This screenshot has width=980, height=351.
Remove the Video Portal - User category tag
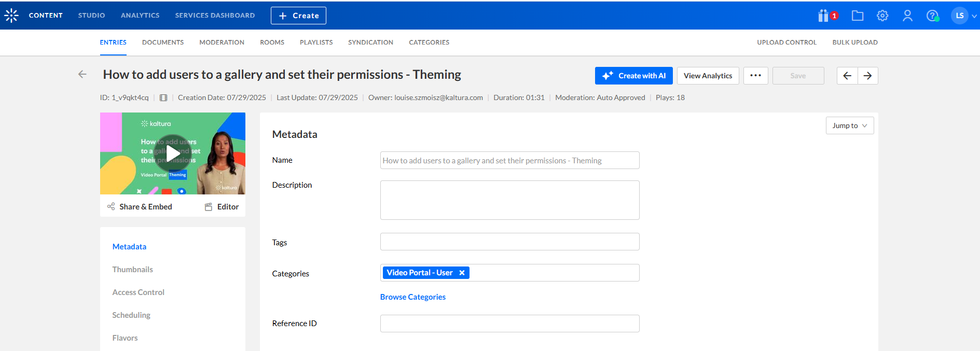click(462, 273)
